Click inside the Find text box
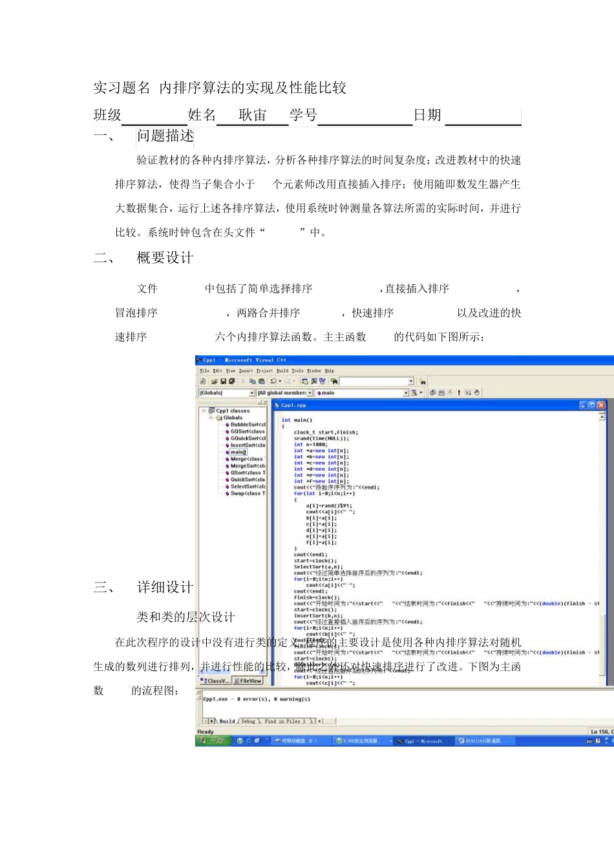This screenshot has height=868, width=614. 374,381
